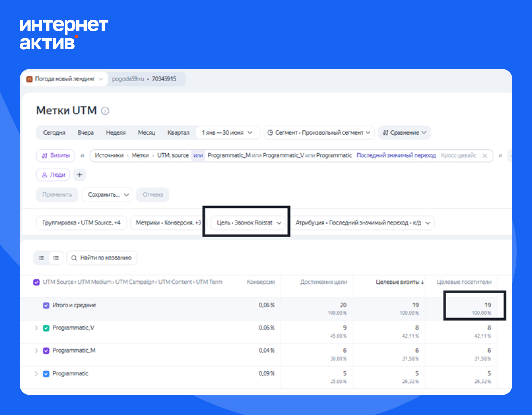The height and width of the screenshot is (415, 532).
Task: Toggle the Итого и средние checkbox
Action: 46,305
